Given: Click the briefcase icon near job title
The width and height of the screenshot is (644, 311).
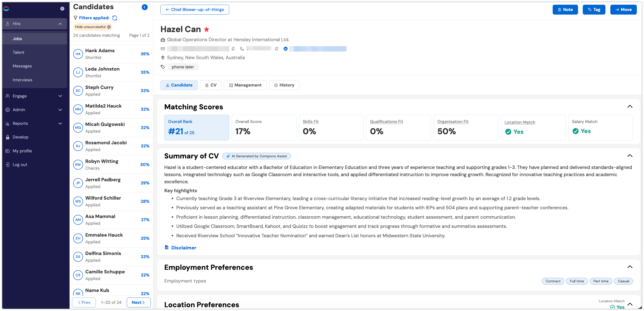Looking at the screenshot, I should 163,40.
